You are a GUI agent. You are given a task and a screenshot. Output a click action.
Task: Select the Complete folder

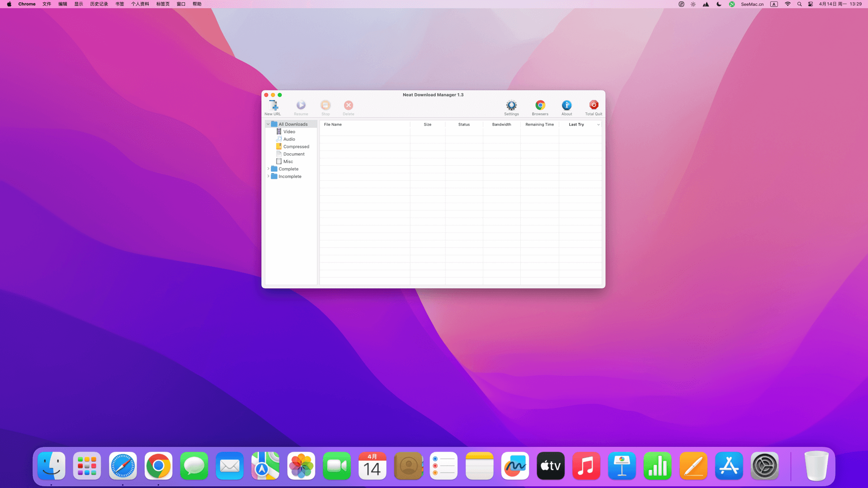(x=288, y=169)
